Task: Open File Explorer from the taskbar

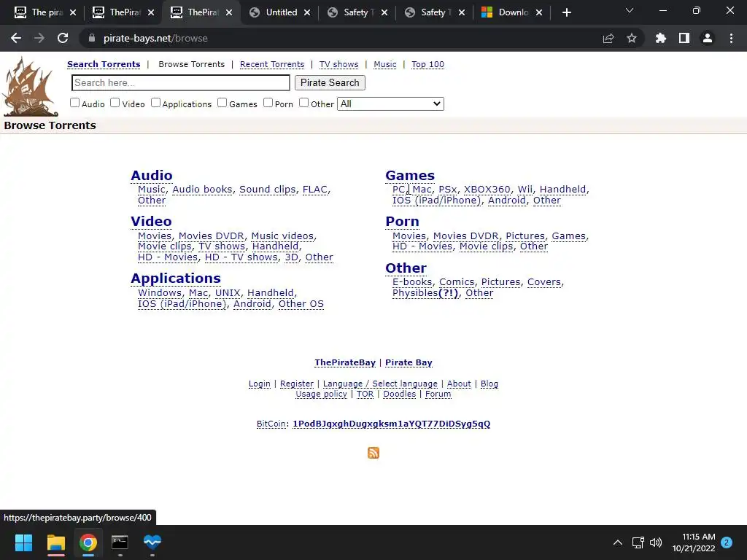Action: click(x=55, y=542)
